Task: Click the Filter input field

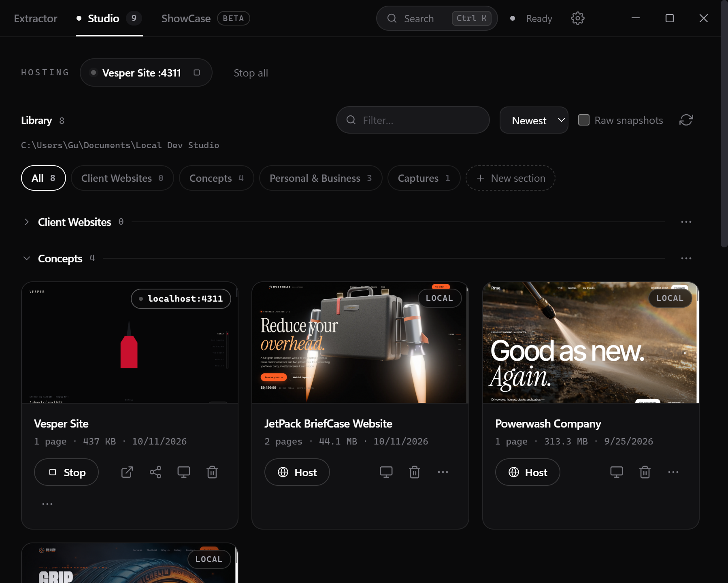Action: (x=413, y=120)
